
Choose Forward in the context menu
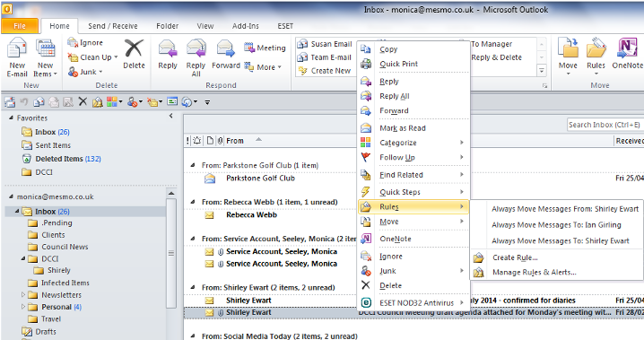point(413,111)
